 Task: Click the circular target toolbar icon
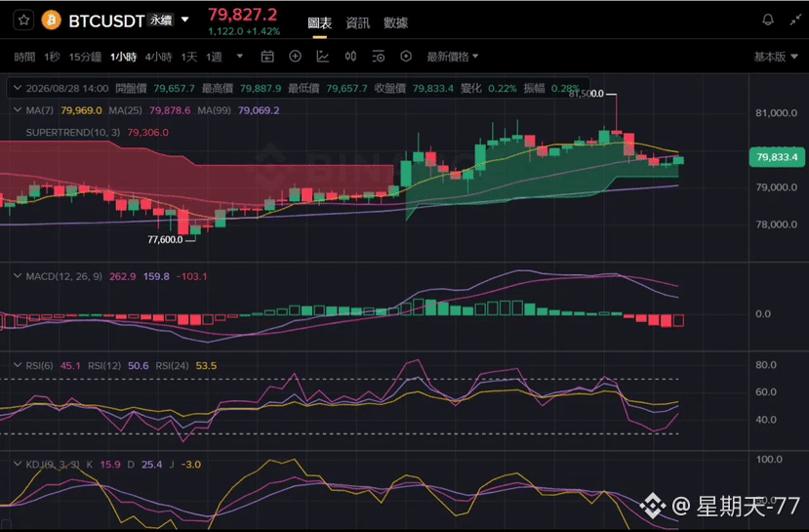click(406, 57)
